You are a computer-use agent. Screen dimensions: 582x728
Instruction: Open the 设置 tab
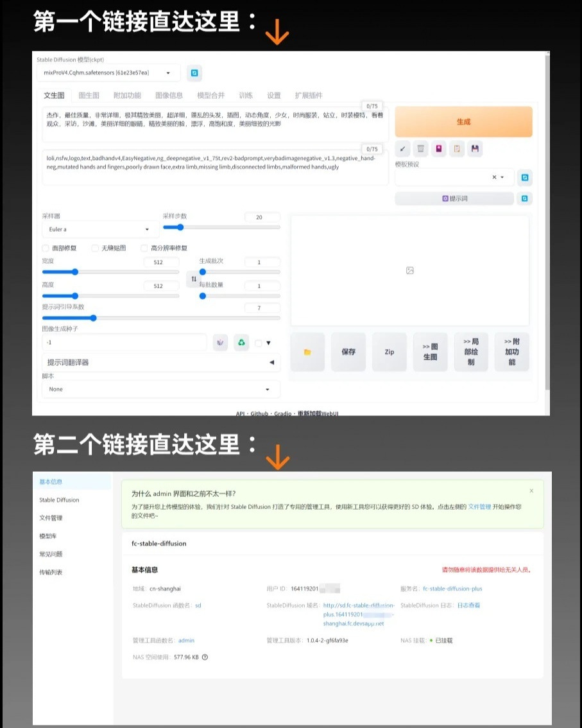tap(274, 95)
